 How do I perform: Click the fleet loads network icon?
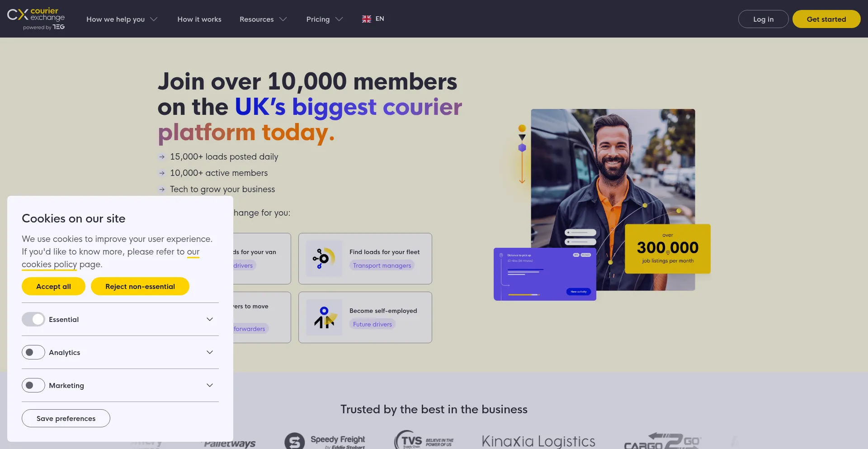click(x=324, y=259)
